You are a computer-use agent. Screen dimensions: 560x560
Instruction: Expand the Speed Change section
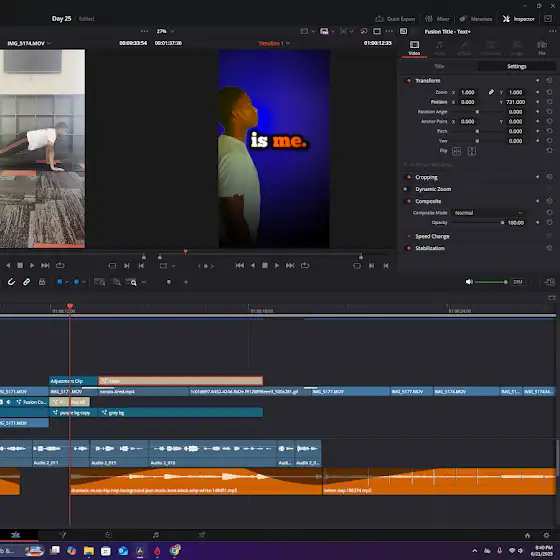coord(432,236)
